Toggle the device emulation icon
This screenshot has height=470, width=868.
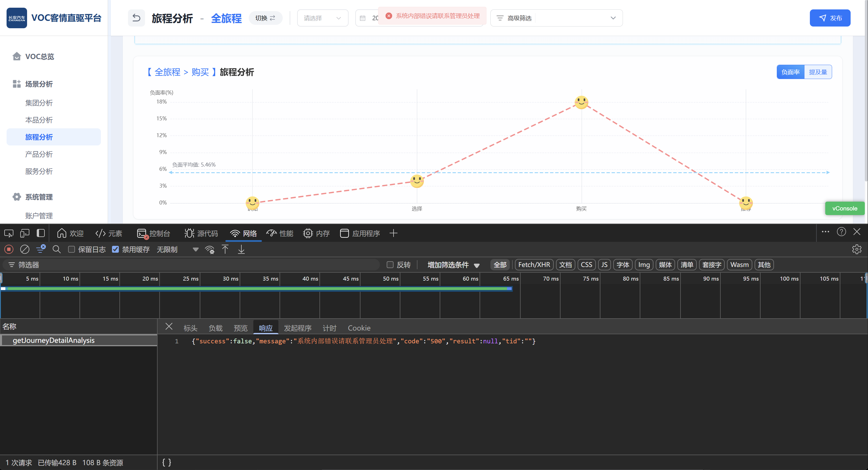[25, 233]
